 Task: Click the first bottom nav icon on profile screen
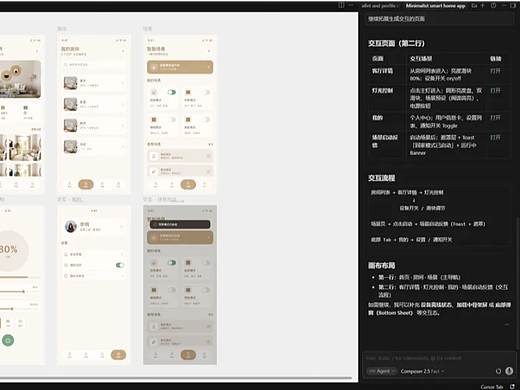(69, 355)
